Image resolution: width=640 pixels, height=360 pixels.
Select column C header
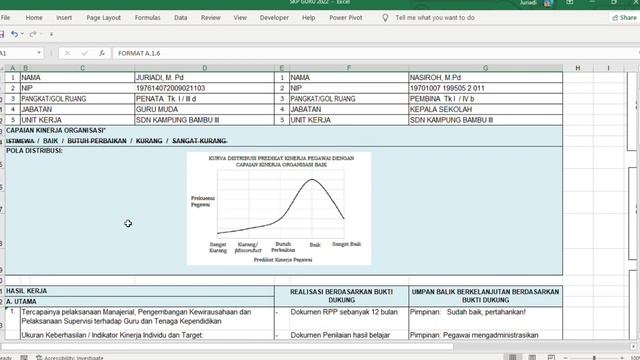[x=82, y=68]
